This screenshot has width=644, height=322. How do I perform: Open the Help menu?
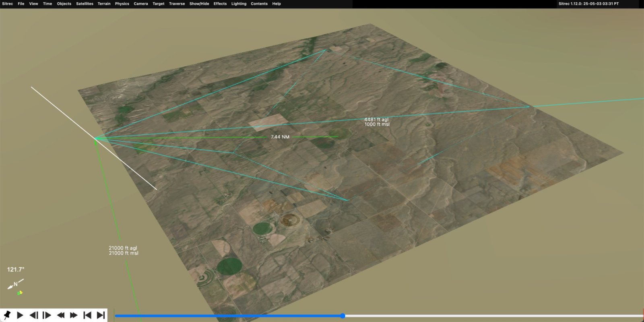(276, 4)
